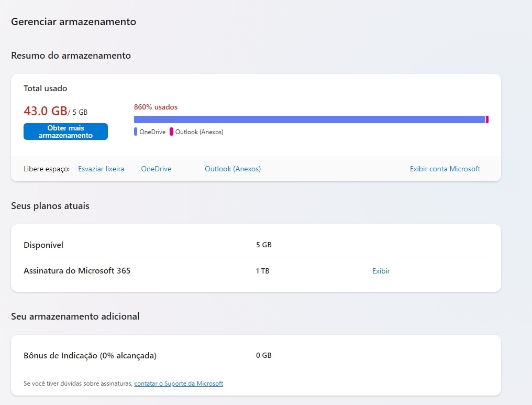
Task: Click the OneDrive legend label text
Action: point(152,132)
